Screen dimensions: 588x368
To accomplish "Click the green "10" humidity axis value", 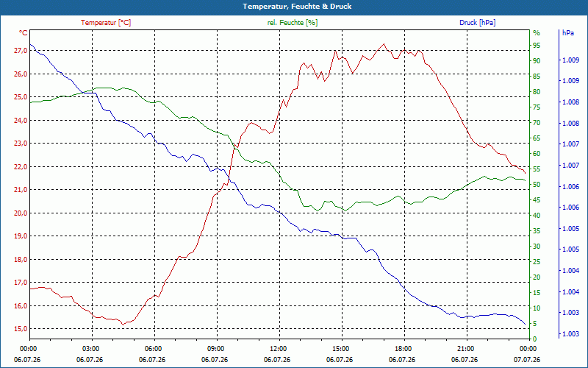I will 537,308.
